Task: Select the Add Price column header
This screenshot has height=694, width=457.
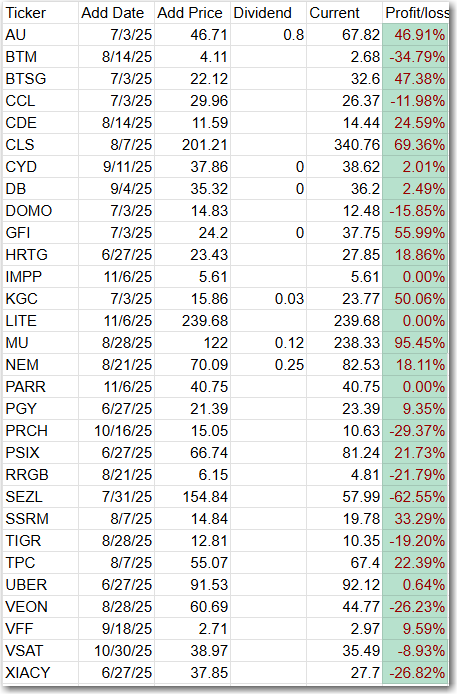Action: [192, 13]
